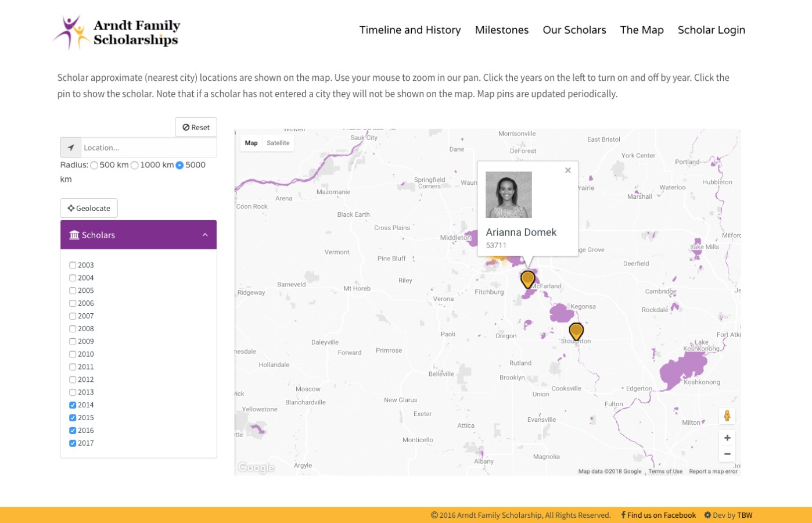Image resolution: width=812 pixels, height=523 pixels.
Task: Uncheck the 2014 scholars checkbox
Action: pos(73,405)
